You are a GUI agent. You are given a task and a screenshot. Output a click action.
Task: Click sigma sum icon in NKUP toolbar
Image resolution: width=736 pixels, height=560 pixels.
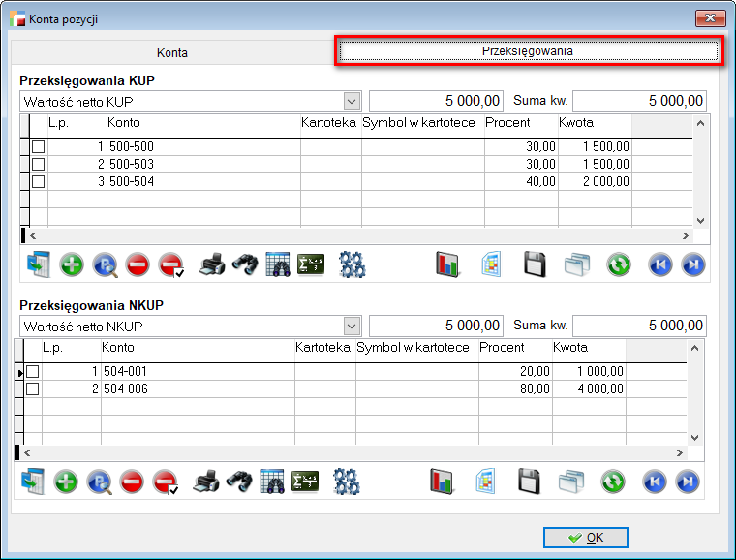pos(306,482)
